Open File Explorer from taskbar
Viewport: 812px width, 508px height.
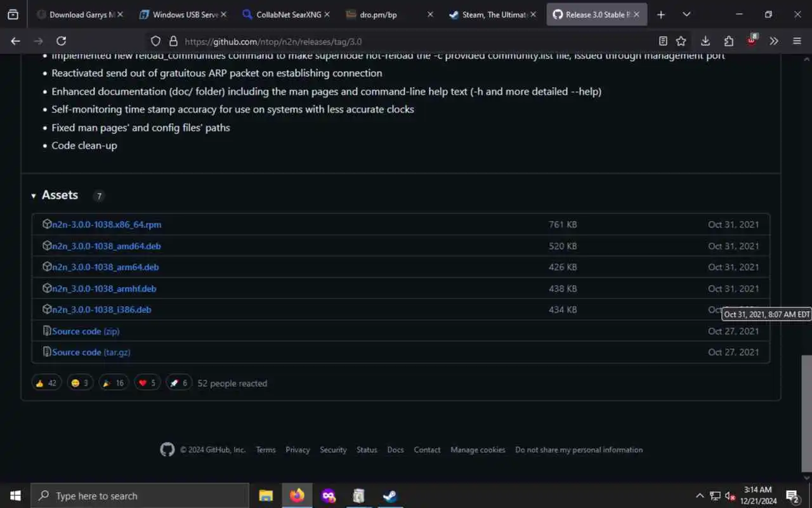[x=266, y=496]
